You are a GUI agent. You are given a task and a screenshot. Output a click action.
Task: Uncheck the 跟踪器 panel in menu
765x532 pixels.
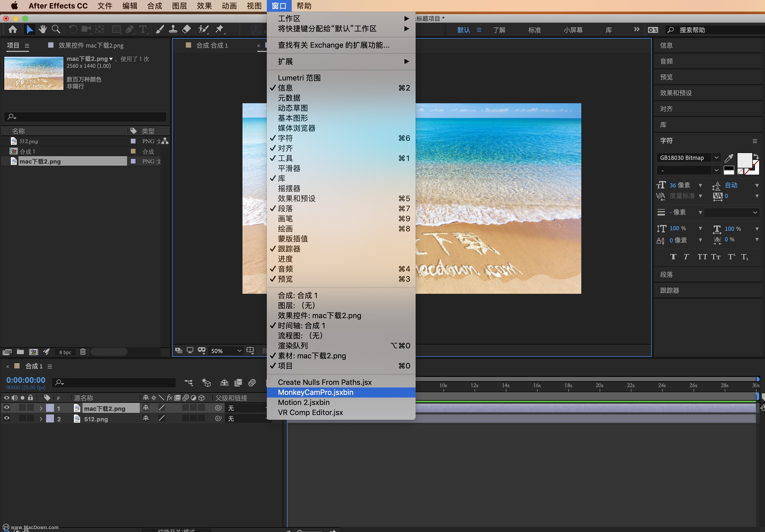289,249
